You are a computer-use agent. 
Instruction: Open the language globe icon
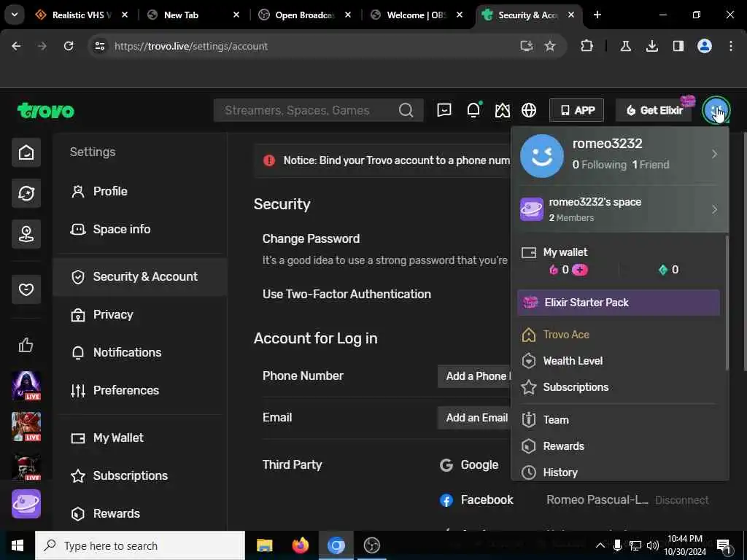point(529,110)
